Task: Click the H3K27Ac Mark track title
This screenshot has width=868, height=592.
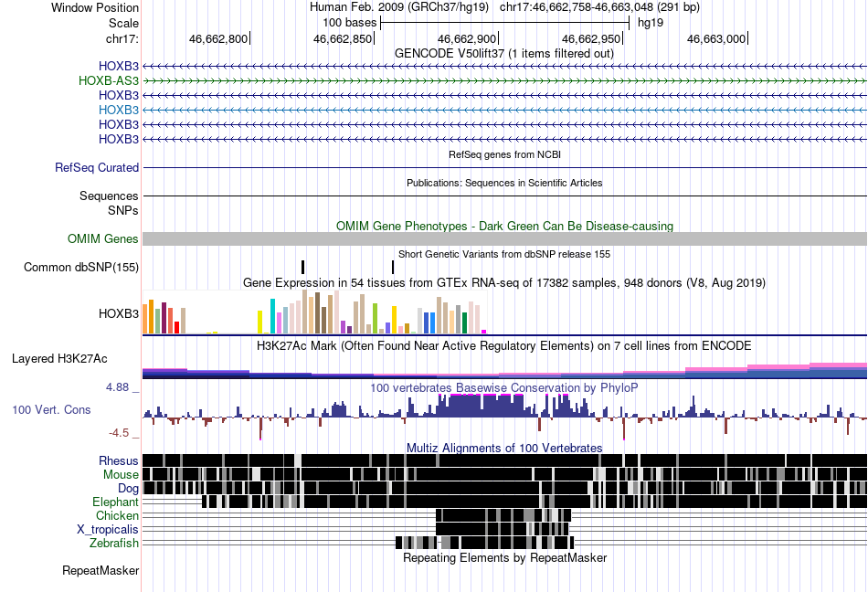Action: coord(504,346)
